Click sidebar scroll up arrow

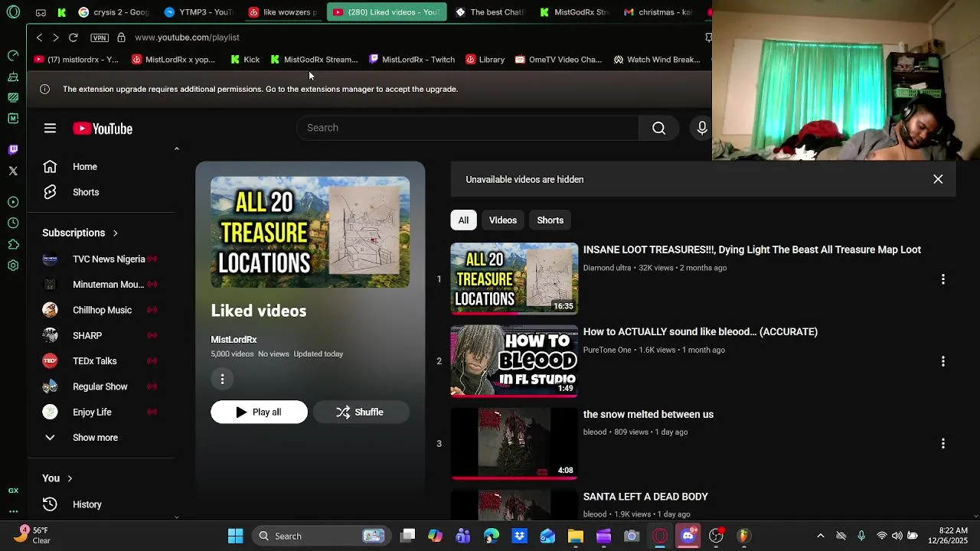[x=177, y=148]
